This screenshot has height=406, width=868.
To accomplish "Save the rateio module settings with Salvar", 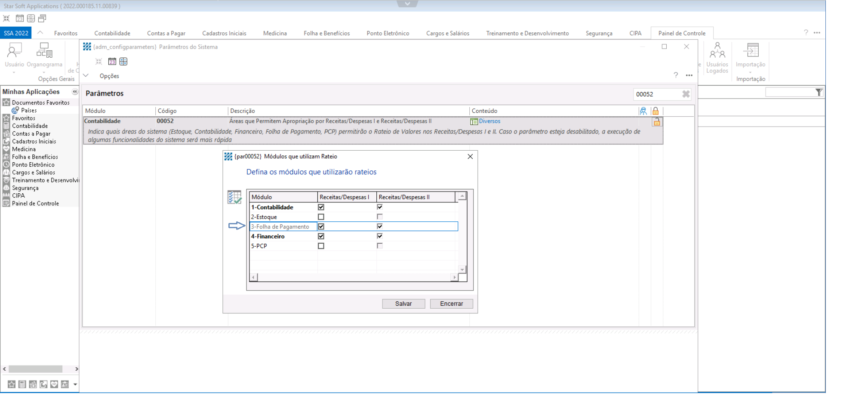I will pos(403,304).
